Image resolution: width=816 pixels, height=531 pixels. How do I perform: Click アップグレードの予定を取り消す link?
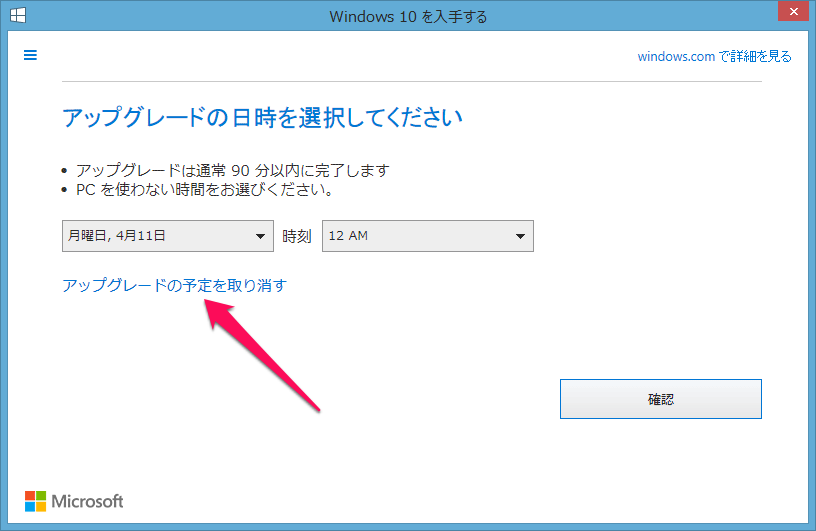(x=174, y=285)
